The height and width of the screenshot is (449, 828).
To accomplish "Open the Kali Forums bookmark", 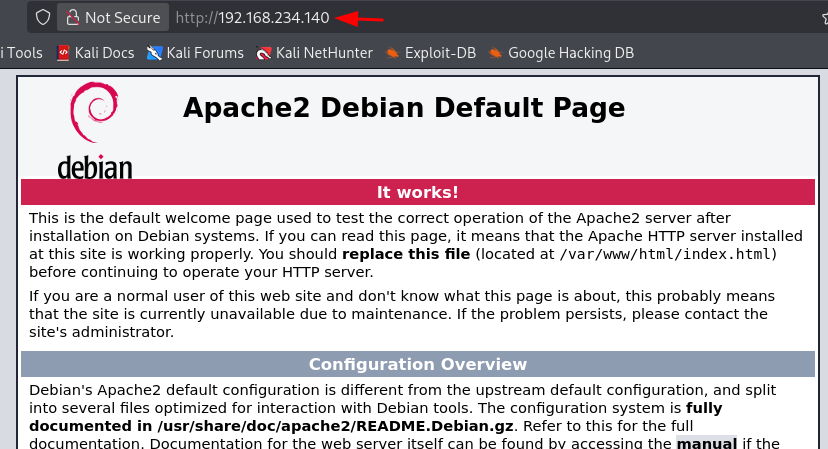I will point(195,53).
